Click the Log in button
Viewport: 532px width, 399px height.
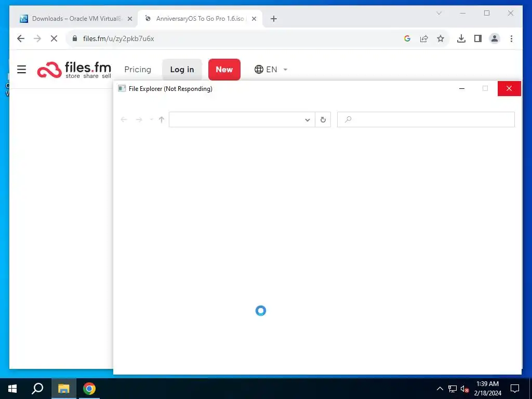point(182,70)
